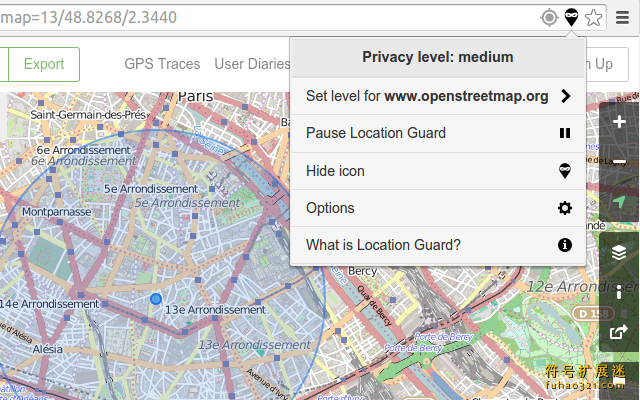
Task: Open the map Share panel
Action: [619, 332]
